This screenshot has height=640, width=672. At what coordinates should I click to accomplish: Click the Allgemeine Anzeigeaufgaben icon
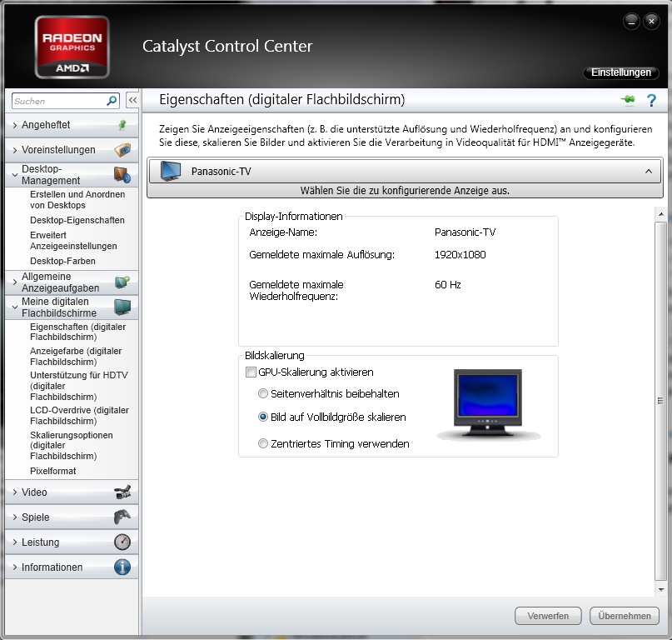coord(122,282)
